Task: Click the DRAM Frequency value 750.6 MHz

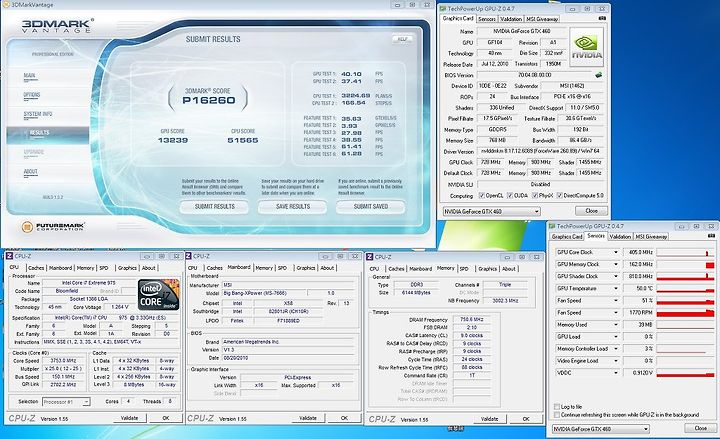Action: click(472, 320)
